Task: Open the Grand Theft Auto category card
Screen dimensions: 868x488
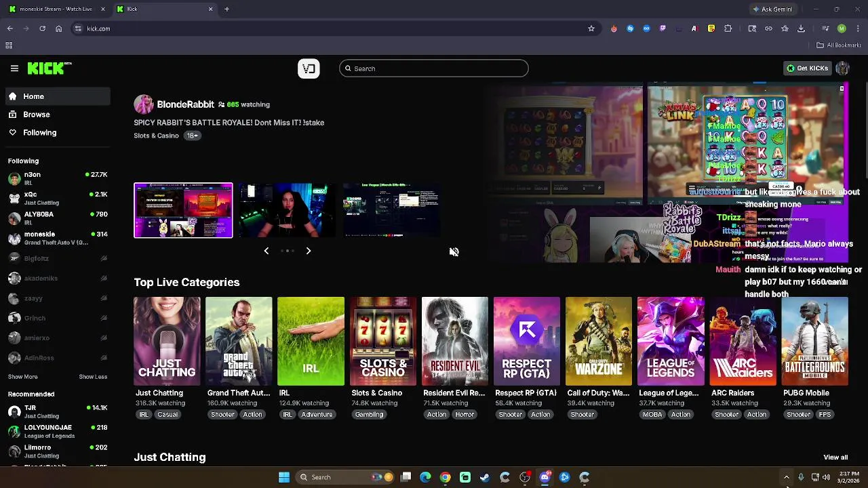Action: [x=239, y=341]
